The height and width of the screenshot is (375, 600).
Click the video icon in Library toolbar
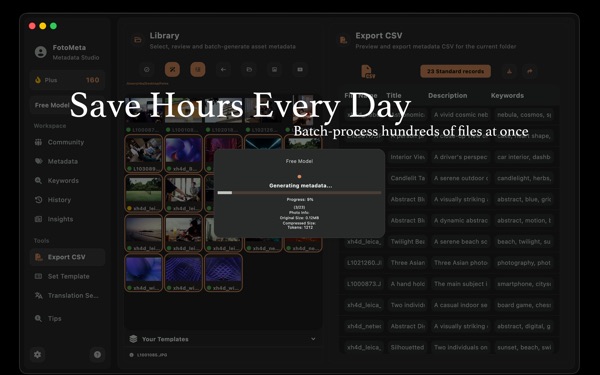300,70
